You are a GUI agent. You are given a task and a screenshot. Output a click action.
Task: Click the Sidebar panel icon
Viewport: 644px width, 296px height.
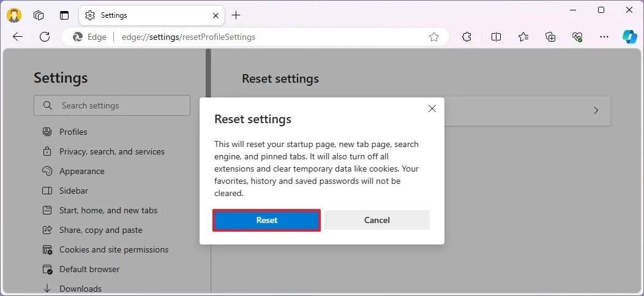(47, 191)
